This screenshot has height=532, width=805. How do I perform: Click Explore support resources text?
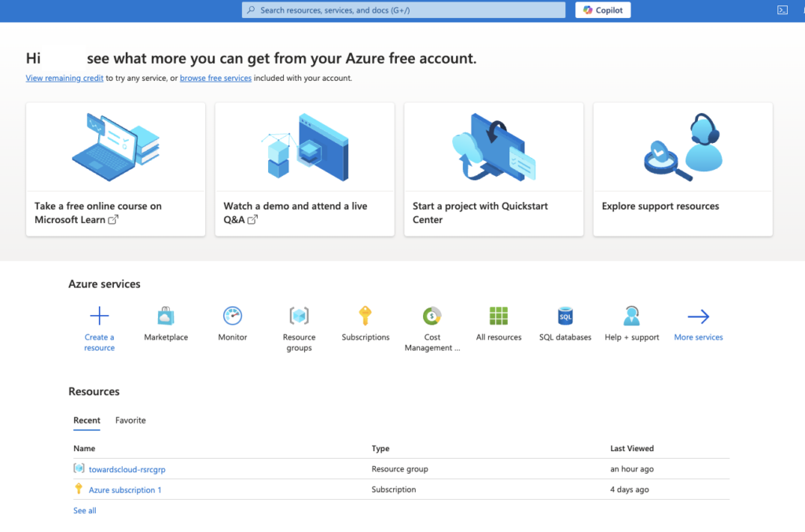click(660, 206)
